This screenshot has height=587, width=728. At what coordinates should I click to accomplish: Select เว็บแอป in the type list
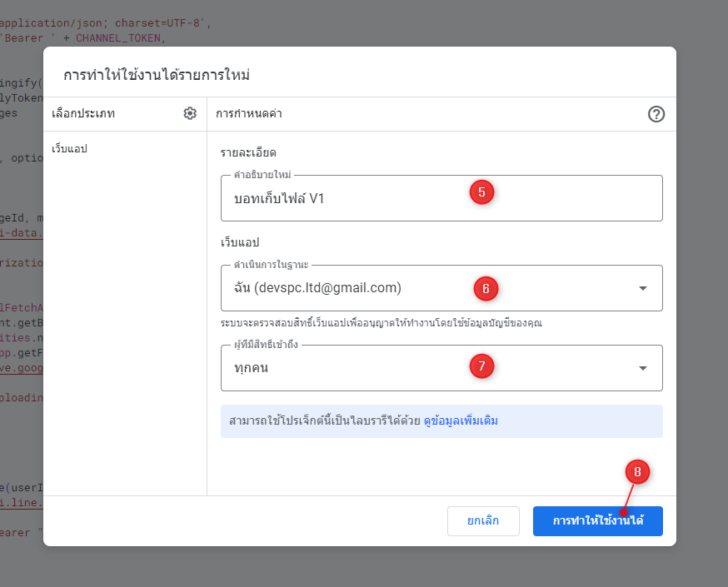coord(70,149)
